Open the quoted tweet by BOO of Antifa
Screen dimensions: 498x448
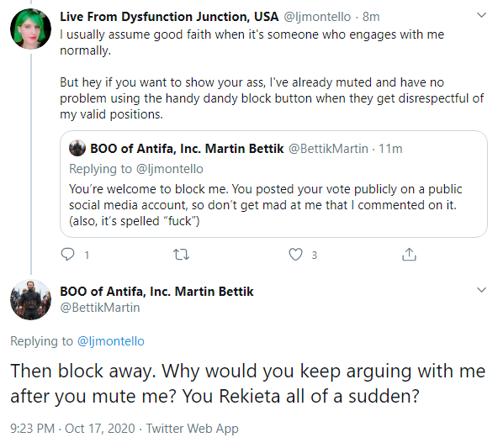coord(273,184)
